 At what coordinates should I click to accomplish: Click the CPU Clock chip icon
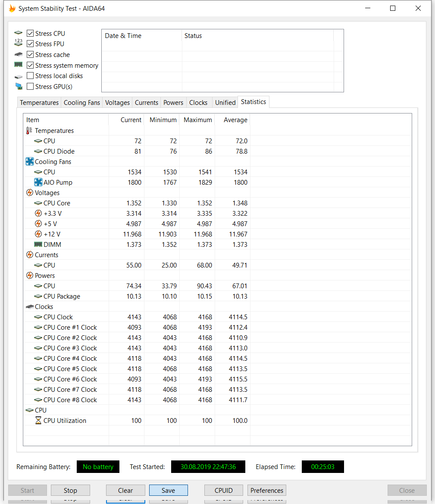point(38,317)
